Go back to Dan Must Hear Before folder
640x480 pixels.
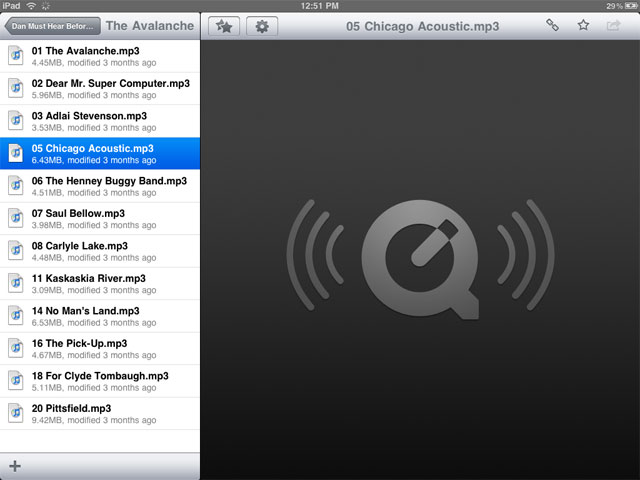click(52, 26)
